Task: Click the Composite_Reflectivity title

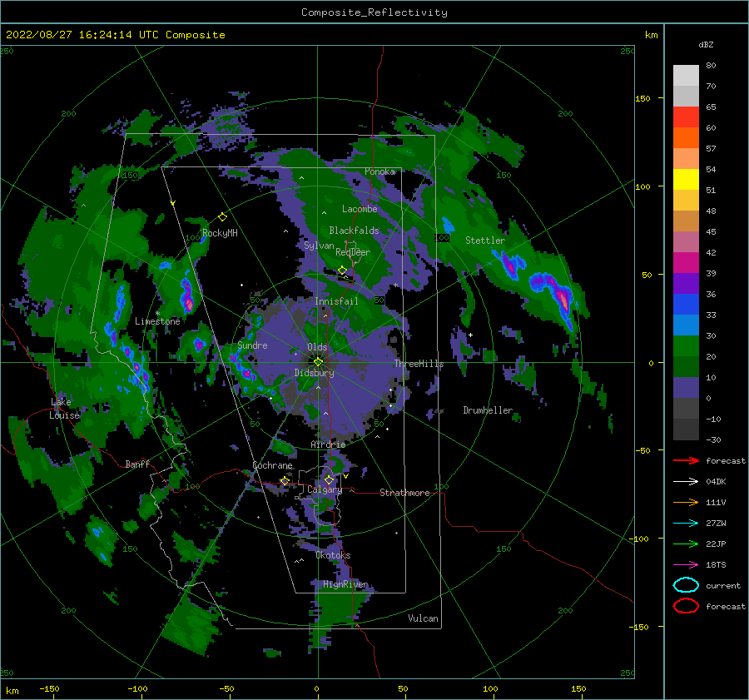Action: coord(374,12)
